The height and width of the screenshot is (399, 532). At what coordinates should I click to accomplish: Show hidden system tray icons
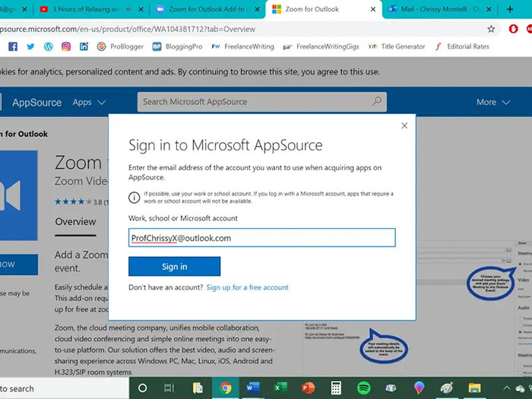[506, 388]
